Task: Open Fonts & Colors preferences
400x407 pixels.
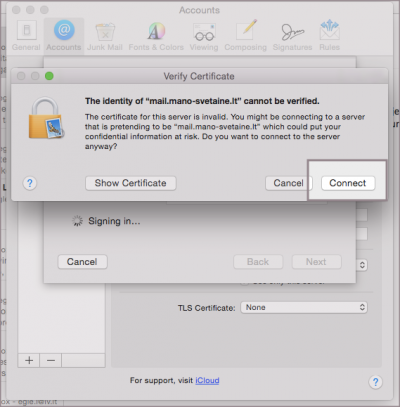Action: click(156, 36)
